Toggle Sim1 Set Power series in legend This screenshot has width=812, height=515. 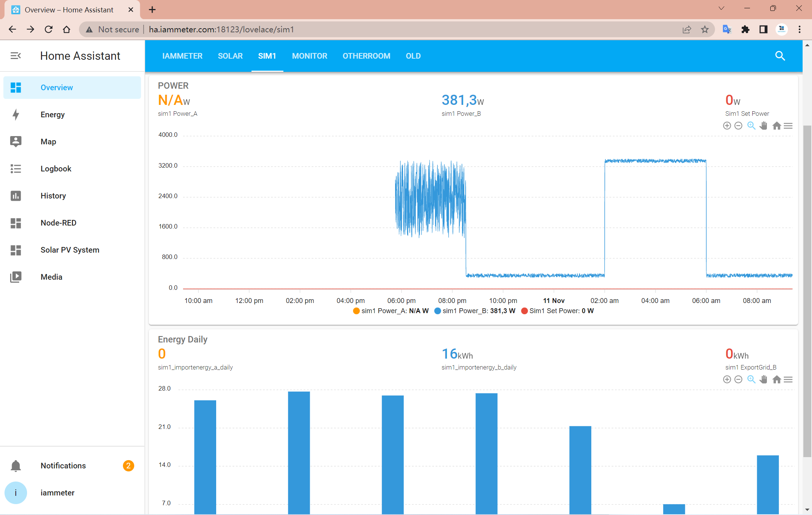coord(557,311)
